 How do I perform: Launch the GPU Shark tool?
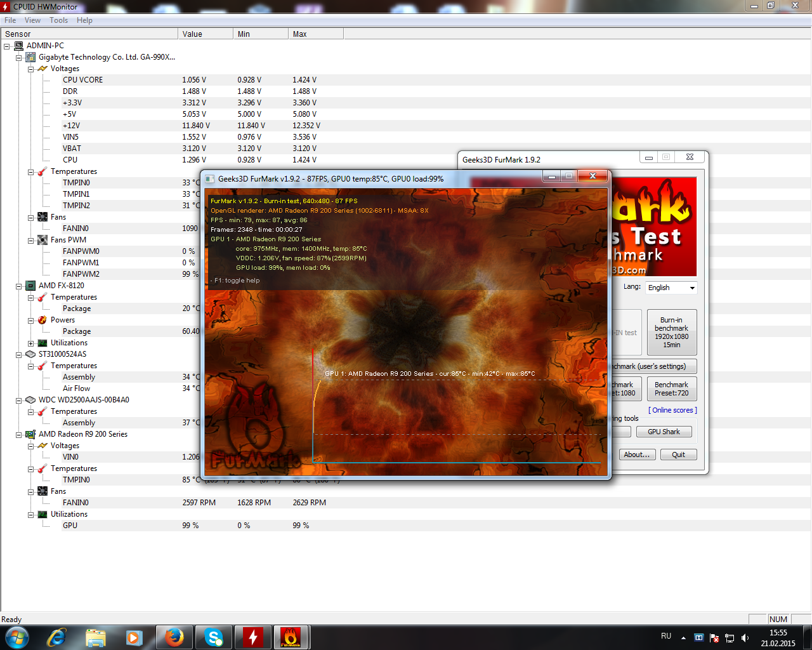tap(664, 432)
